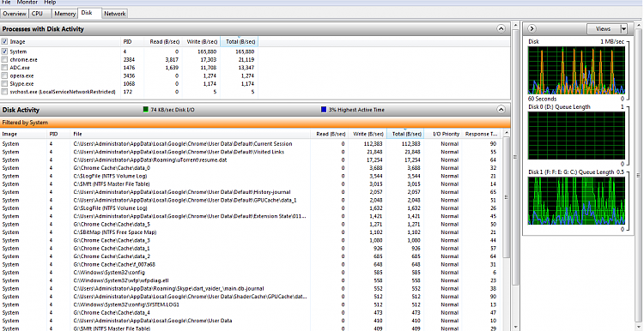Check the chrome.exe process checkbox
The height and width of the screenshot is (331, 644).
point(4,60)
